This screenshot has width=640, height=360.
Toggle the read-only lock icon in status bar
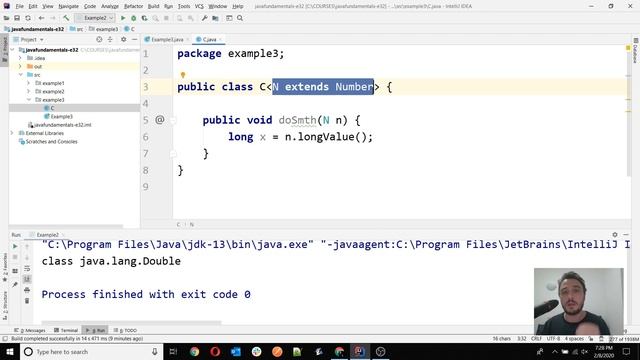[591, 338]
